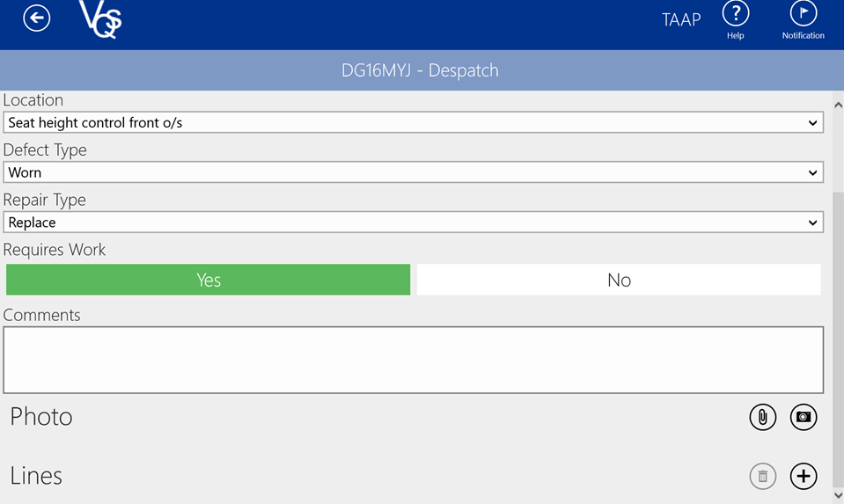This screenshot has height=504, width=844.
Task: Click the back arrow icon
Action: [x=37, y=18]
